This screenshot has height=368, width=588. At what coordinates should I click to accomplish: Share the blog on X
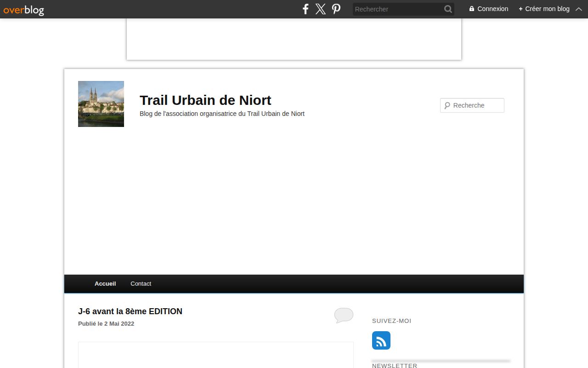tap(321, 9)
